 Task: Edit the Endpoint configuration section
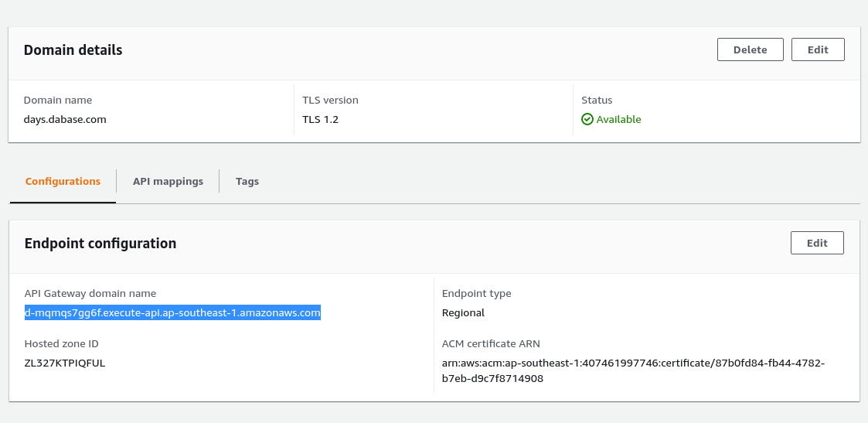(817, 243)
